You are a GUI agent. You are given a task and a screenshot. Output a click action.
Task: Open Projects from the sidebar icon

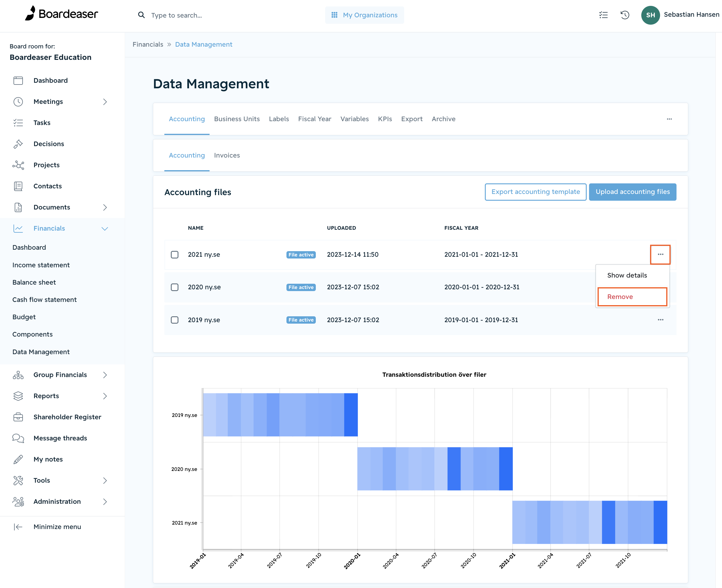click(18, 165)
